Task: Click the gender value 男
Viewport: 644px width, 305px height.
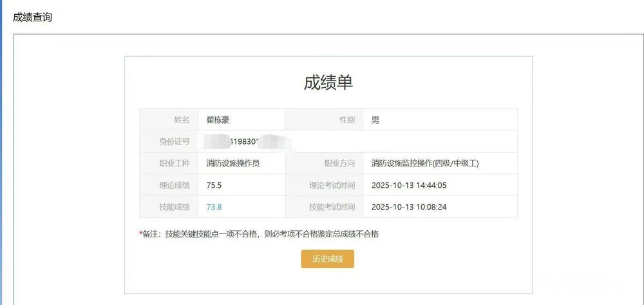Action: (x=375, y=120)
